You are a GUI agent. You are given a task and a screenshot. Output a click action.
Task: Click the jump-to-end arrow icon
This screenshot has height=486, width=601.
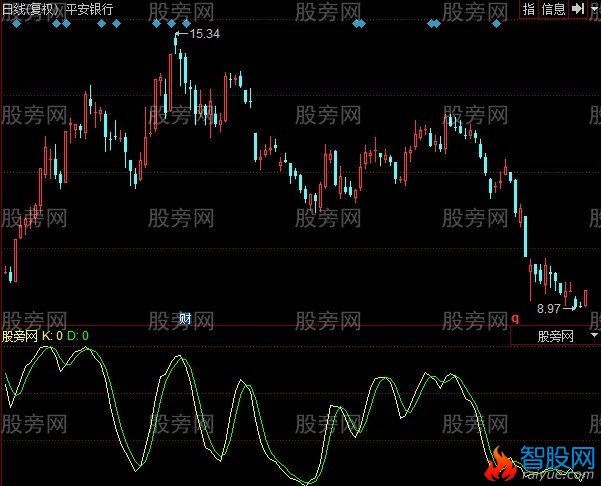point(578,8)
